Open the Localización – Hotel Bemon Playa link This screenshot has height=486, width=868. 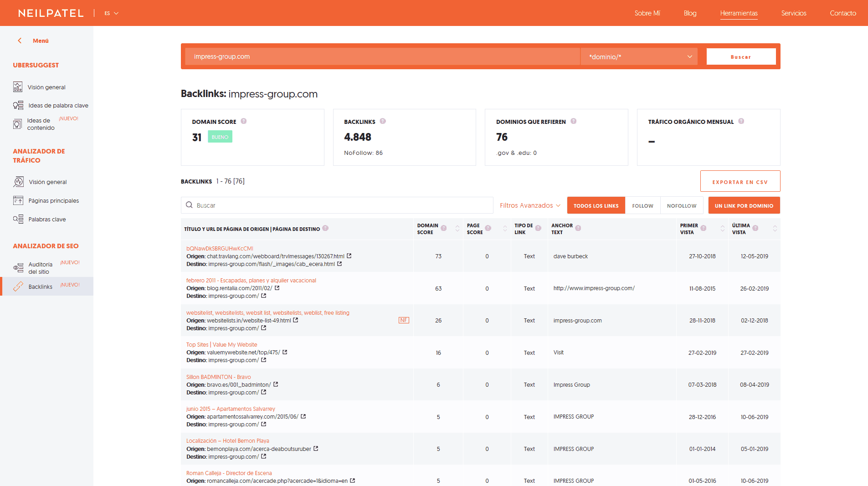point(227,440)
